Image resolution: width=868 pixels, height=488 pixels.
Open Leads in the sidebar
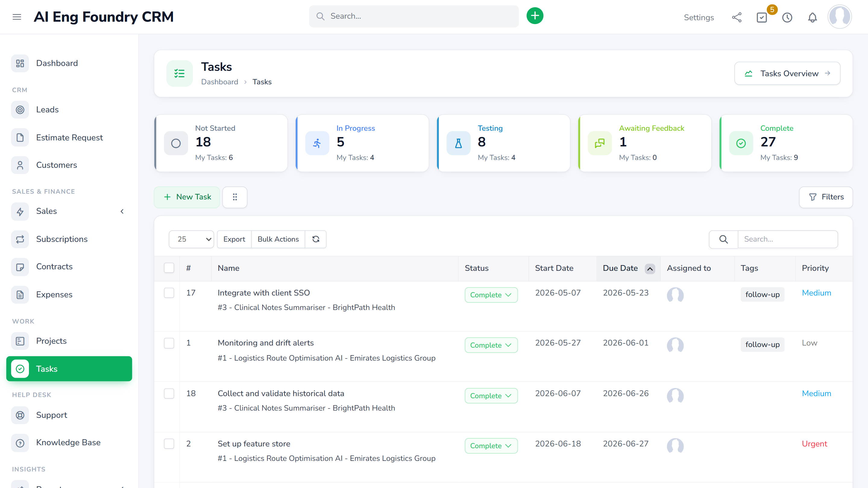point(69,110)
